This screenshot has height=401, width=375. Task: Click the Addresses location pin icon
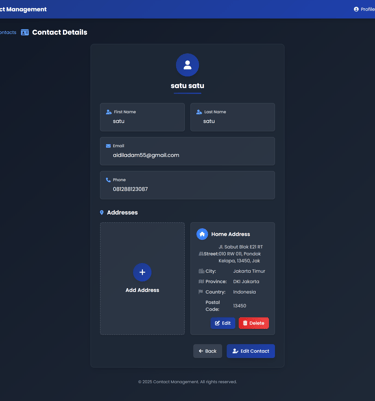pos(102,213)
